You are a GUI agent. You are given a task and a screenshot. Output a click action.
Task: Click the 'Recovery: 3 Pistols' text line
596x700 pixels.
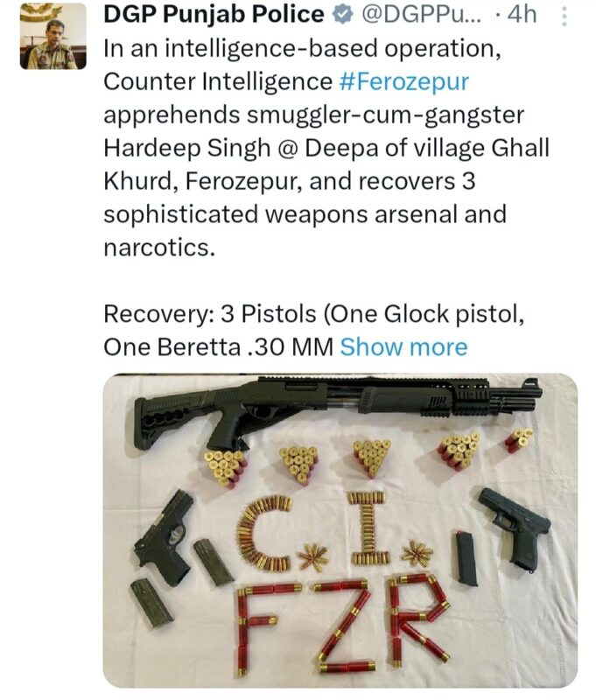click(314, 314)
